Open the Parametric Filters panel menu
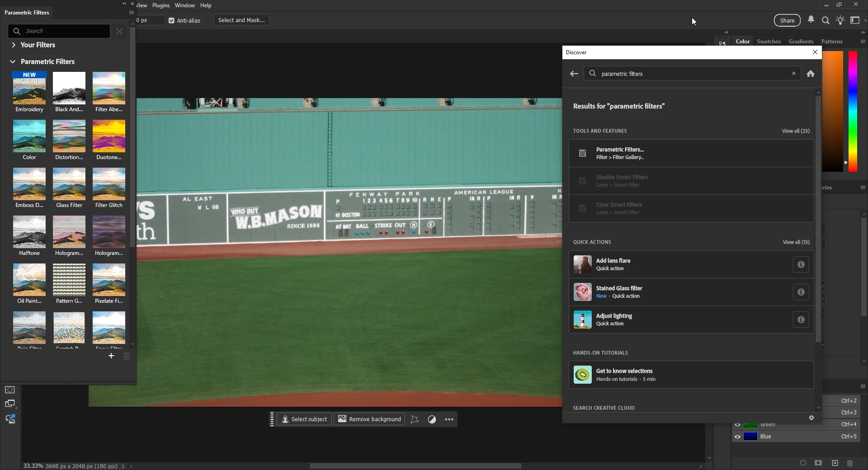The height and width of the screenshot is (470, 868). [x=132, y=13]
